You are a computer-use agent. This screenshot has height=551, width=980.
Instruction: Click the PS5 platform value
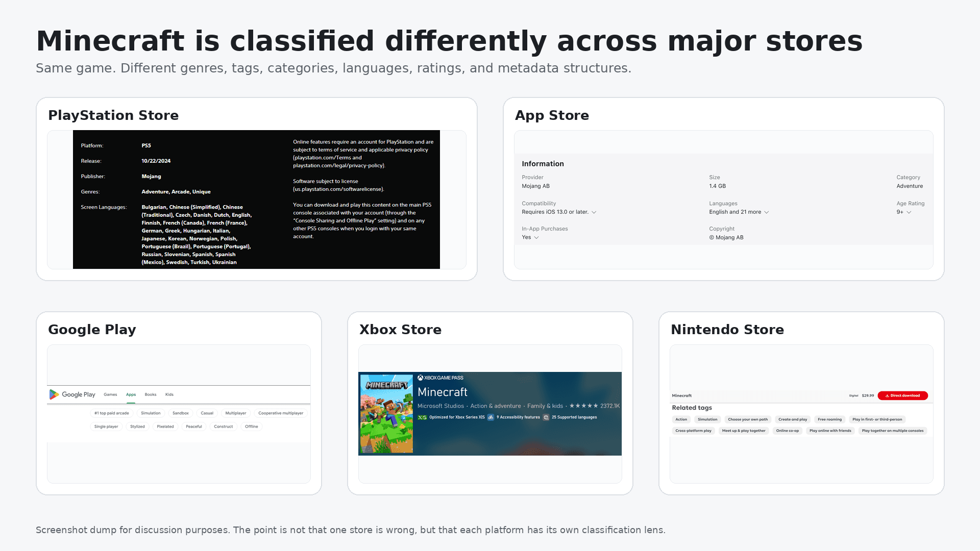(146, 146)
